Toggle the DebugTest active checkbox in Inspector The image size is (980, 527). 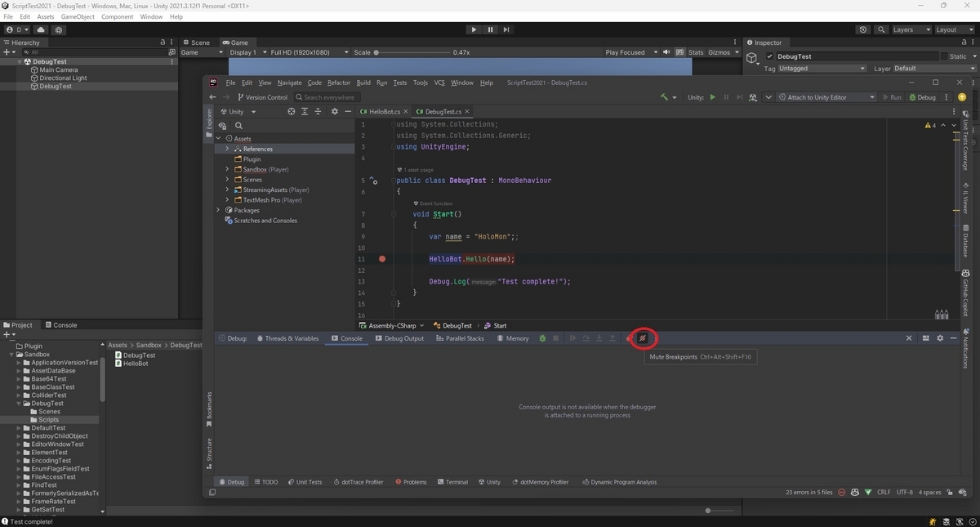[769, 56]
